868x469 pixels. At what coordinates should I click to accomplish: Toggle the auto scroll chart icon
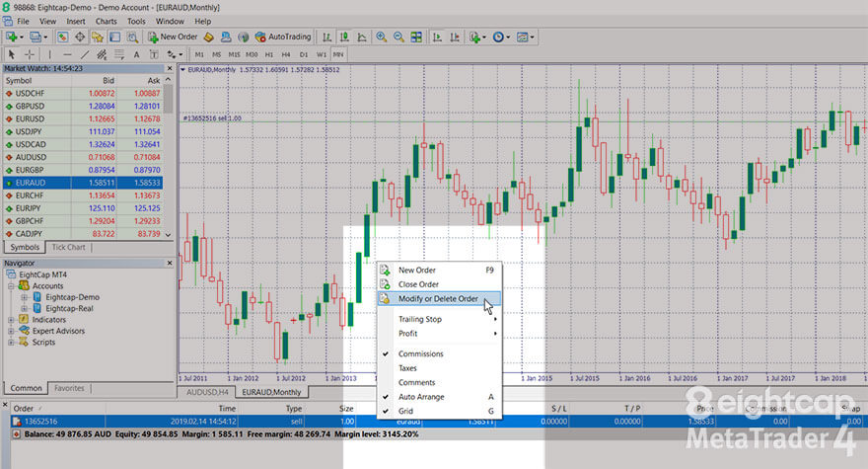click(x=437, y=38)
